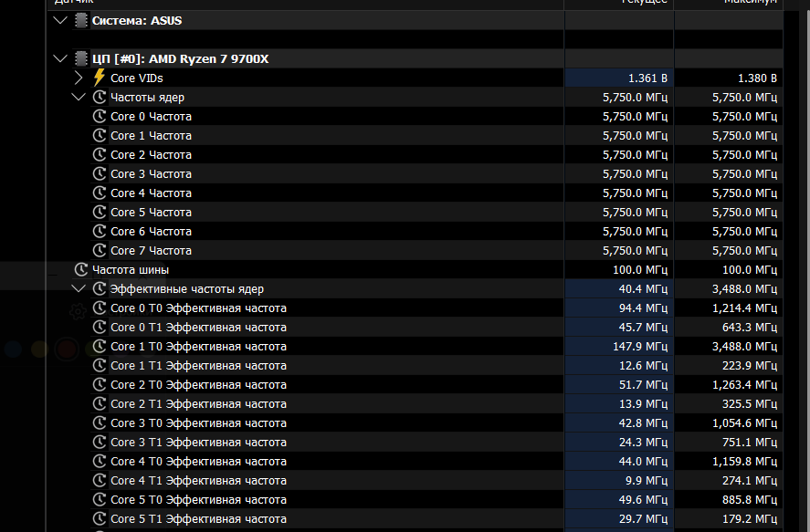Click the Максимум column header
The height and width of the screenshot is (532, 810).
(729, 3)
